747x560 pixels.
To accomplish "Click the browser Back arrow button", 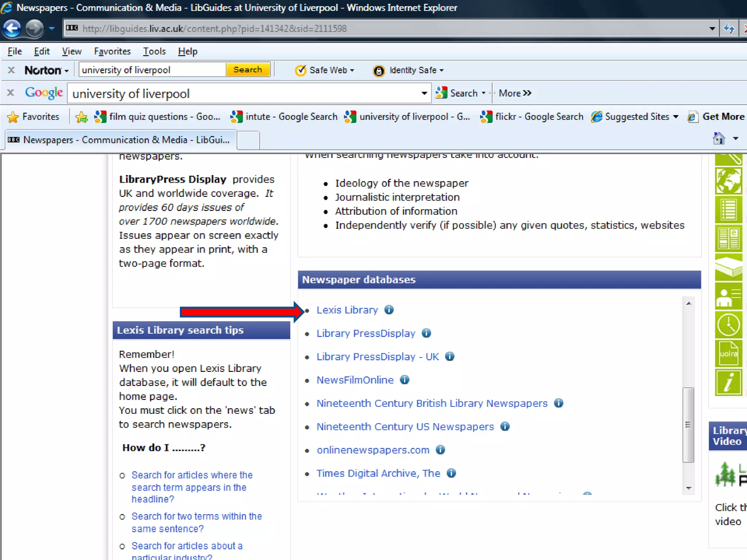I will click(12, 28).
